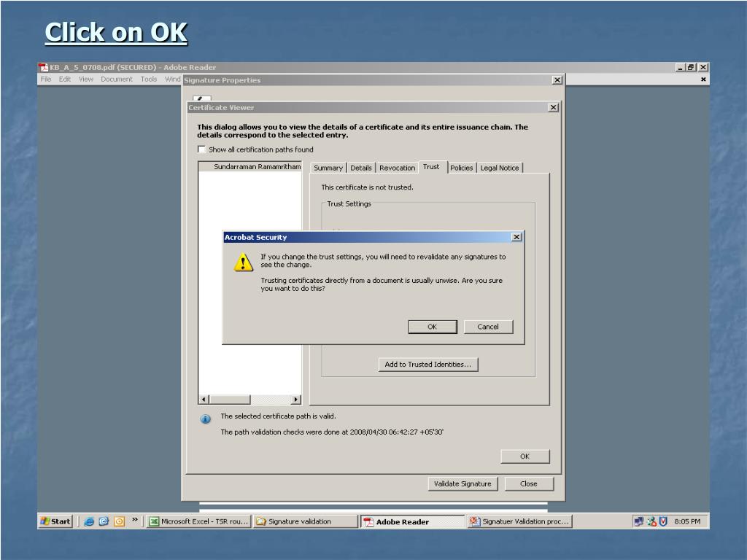
Task: Select the Trust tab
Action: pos(431,167)
